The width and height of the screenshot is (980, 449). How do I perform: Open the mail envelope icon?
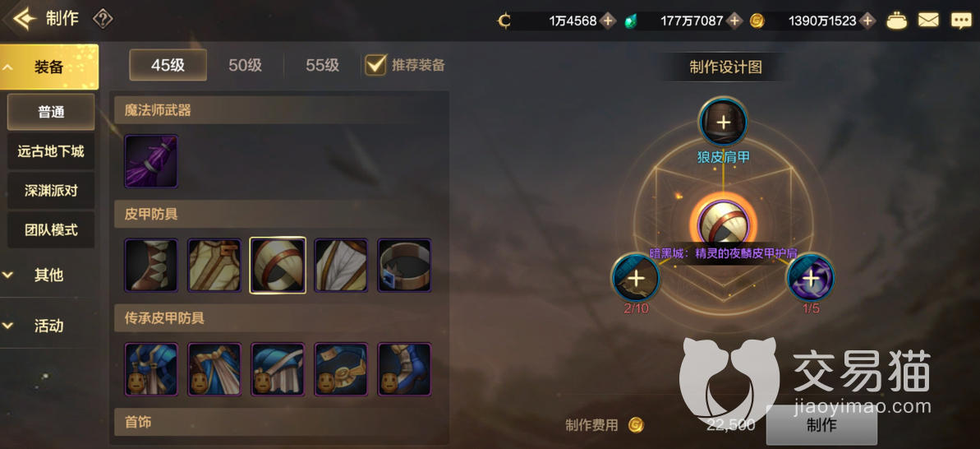(x=928, y=20)
